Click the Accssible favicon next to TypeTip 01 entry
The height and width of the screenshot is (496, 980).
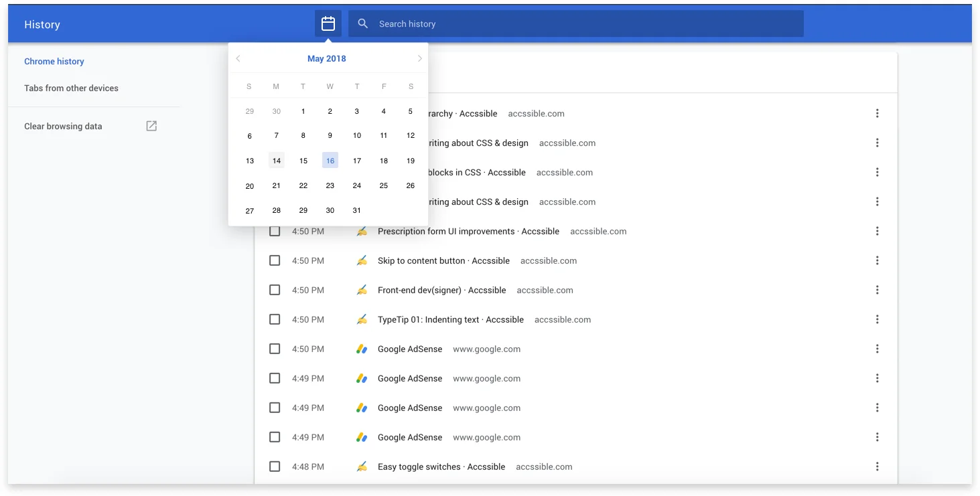[x=362, y=319]
